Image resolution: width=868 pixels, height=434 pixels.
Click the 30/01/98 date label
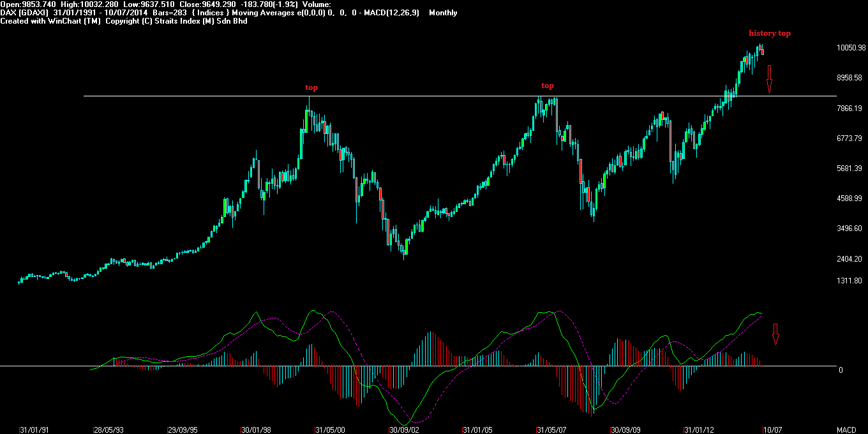[x=257, y=430]
